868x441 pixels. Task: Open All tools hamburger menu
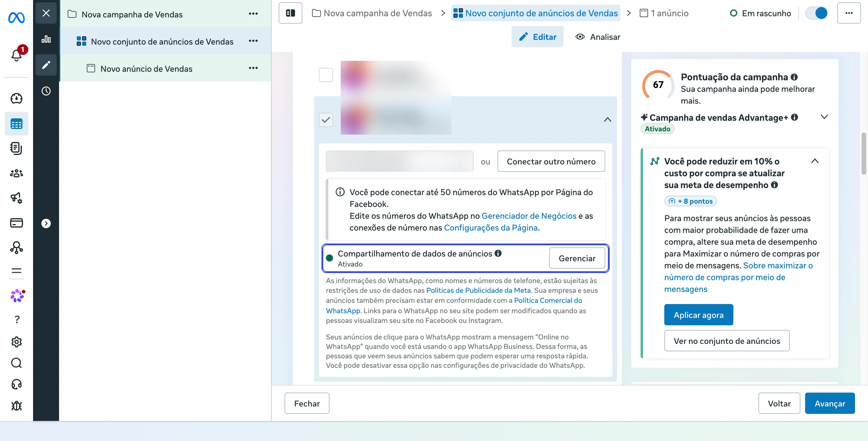coord(16,270)
